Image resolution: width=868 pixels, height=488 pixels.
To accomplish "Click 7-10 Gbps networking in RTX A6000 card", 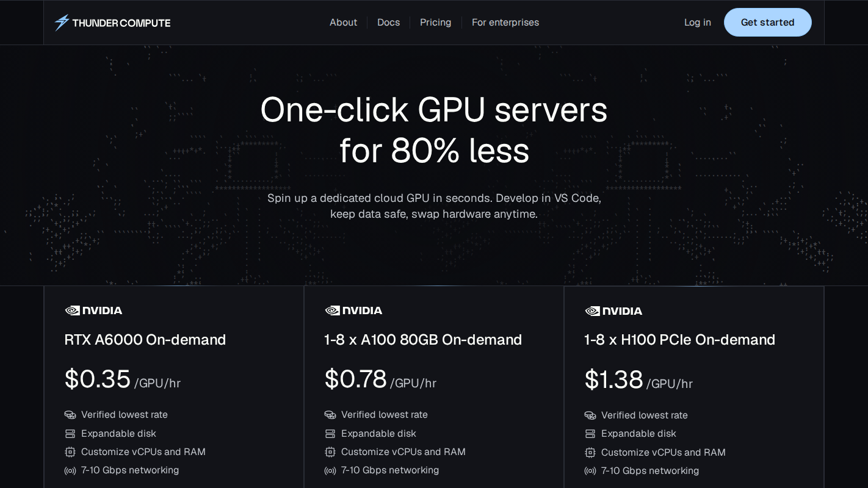I will pyautogui.click(x=130, y=470).
